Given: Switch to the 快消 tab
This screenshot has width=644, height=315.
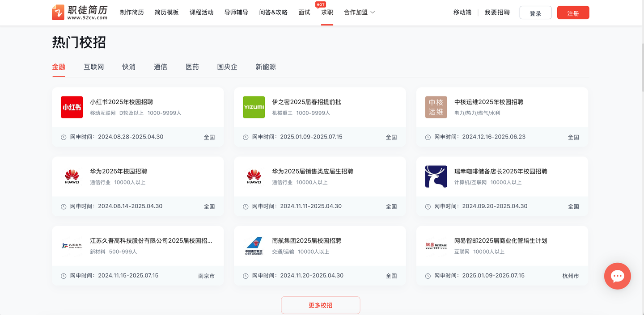Looking at the screenshot, I should [x=129, y=67].
